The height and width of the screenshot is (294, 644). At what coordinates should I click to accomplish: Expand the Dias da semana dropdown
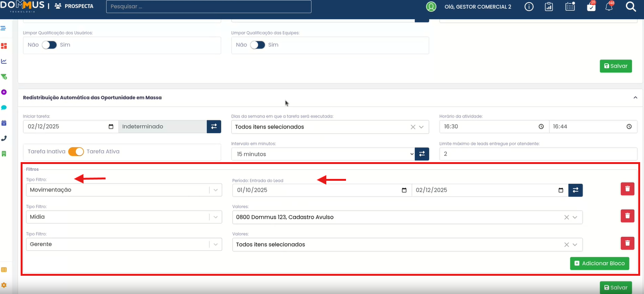pos(421,127)
